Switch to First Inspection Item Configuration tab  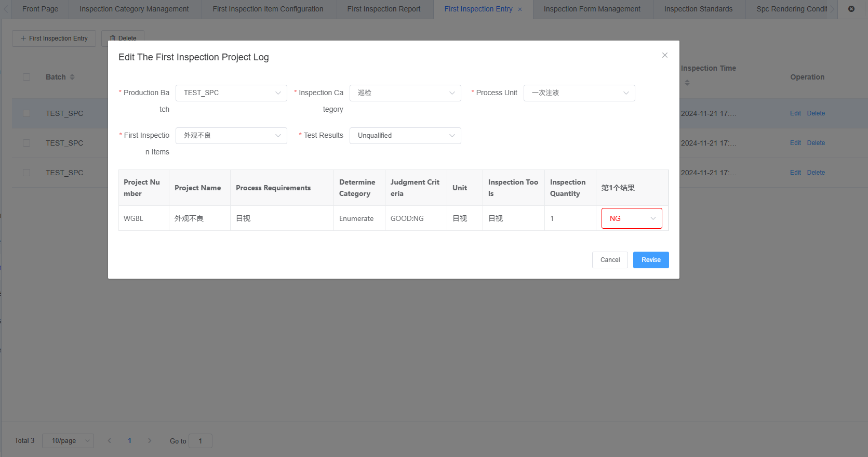(268, 9)
